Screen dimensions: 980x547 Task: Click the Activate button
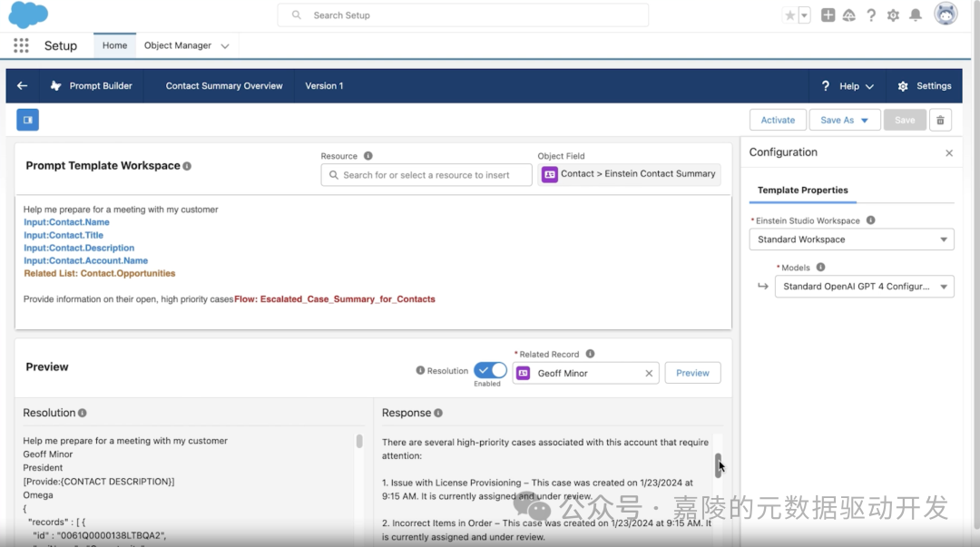778,120
